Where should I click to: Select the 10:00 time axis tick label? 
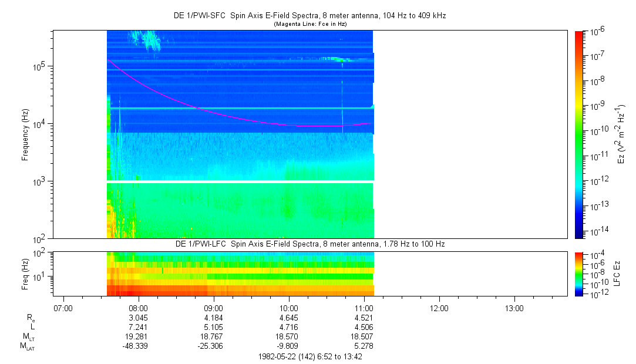click(x=288, y=308)
